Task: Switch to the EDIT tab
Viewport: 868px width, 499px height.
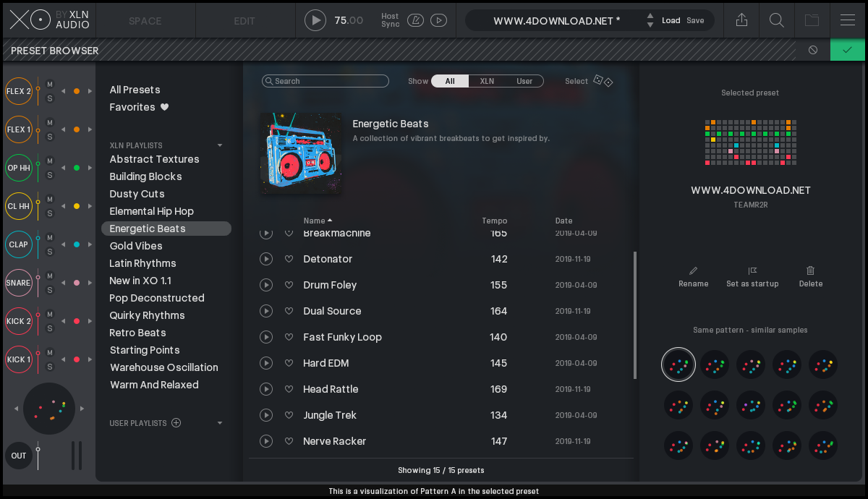Action: [244, 21]
